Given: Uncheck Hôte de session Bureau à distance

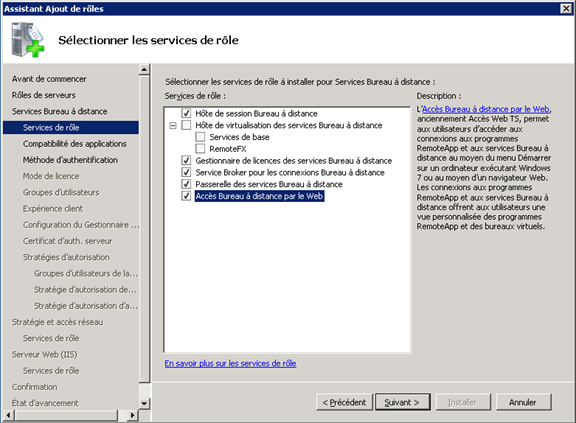Looking at the screenshot, I should [186, 113].
